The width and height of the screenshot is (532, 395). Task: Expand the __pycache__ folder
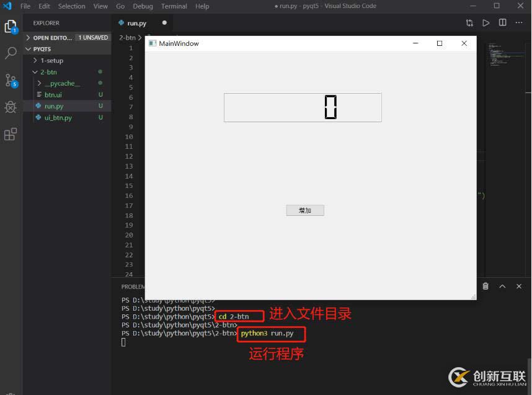point(67,83)
